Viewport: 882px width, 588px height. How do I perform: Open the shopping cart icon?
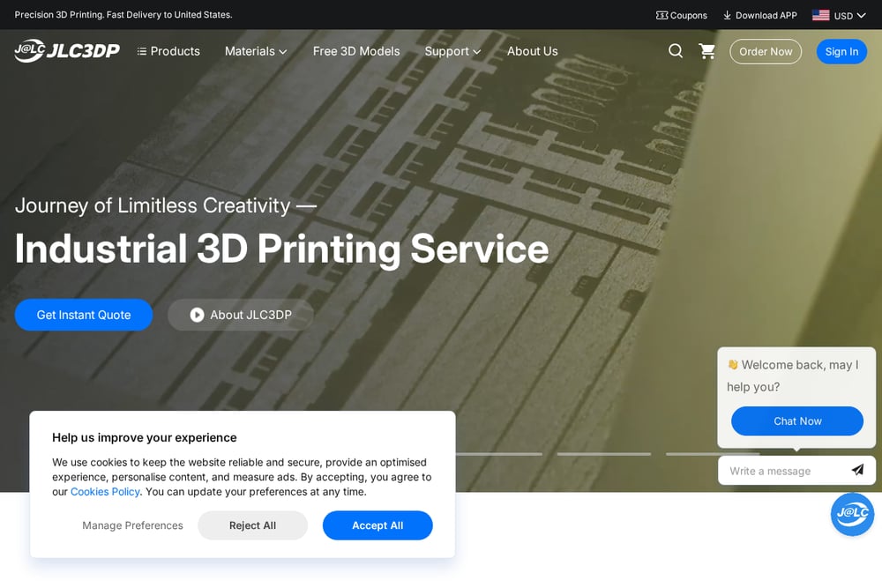point(707,51)
